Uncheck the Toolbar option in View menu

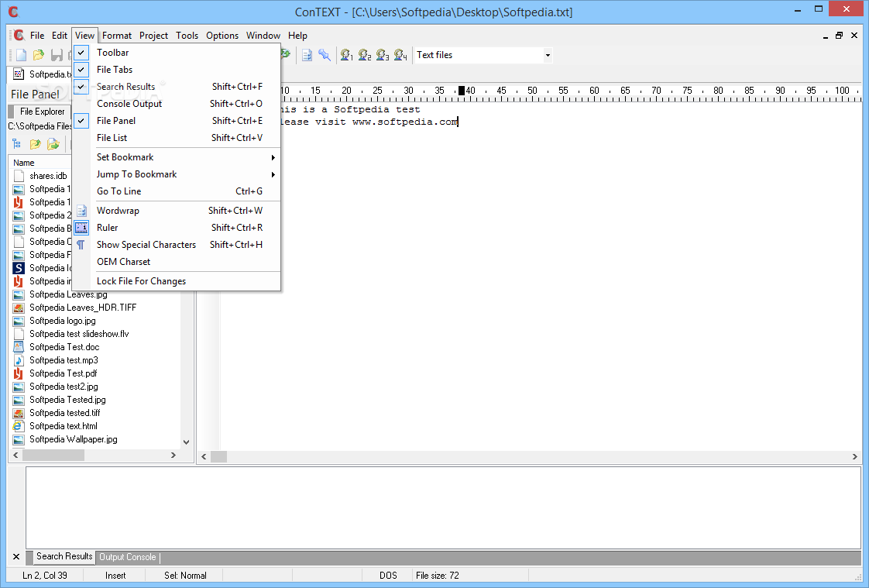coord(177,53)
